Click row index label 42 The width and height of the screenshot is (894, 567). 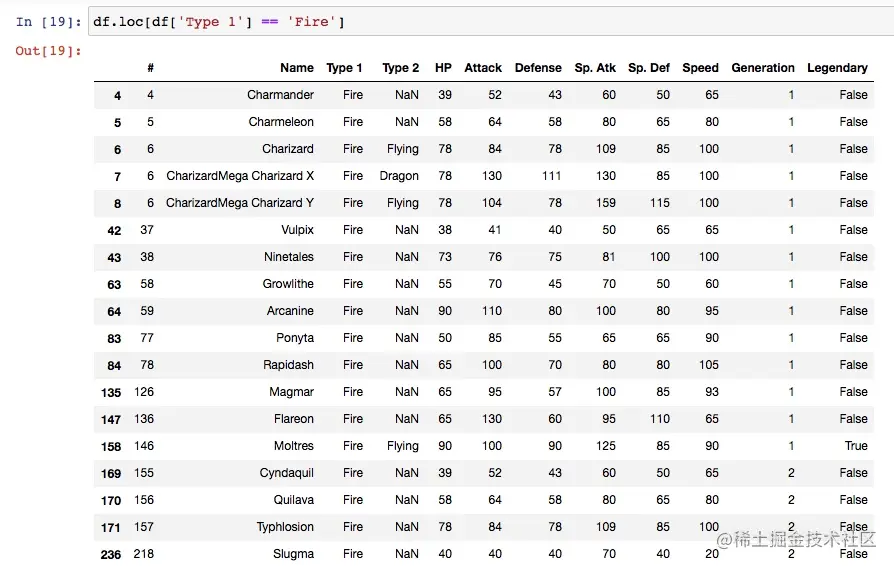pyautogui.click(x=114, y=230)
